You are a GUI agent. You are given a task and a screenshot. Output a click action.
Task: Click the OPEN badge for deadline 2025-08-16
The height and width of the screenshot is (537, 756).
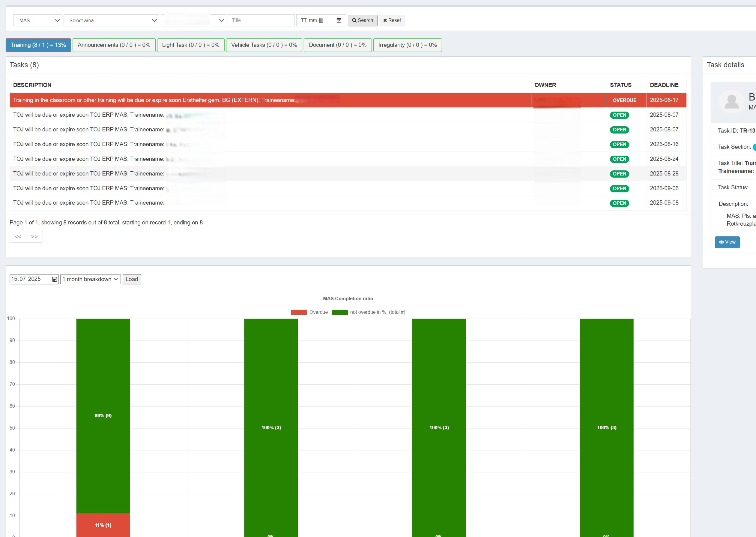coord(619,145)
